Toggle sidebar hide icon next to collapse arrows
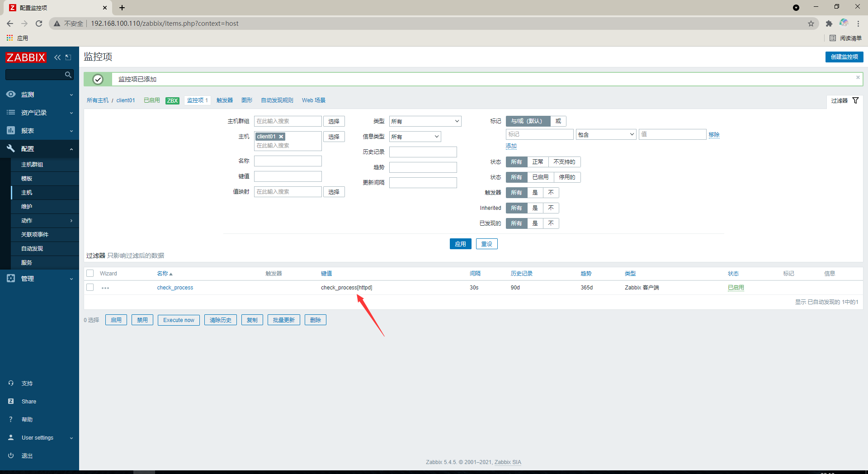The height and width of the screenshot is (474, 868). [68, 57]
